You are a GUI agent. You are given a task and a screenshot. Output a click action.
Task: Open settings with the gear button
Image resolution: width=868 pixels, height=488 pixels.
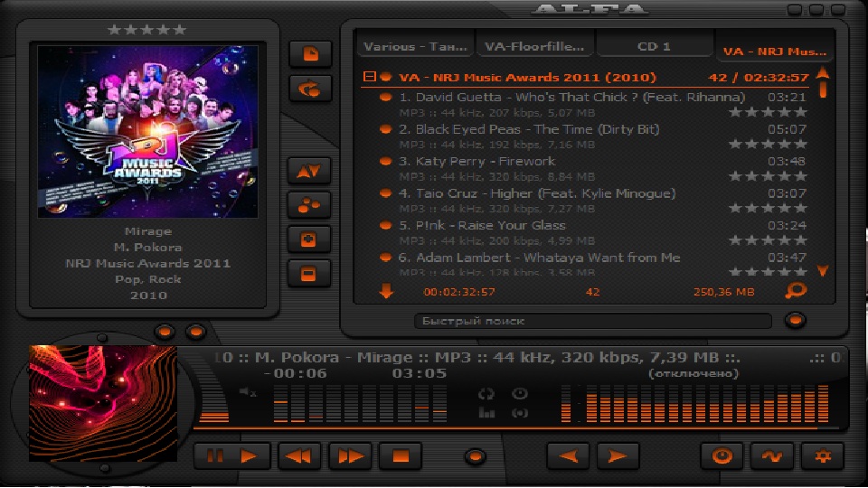point(823,456)
